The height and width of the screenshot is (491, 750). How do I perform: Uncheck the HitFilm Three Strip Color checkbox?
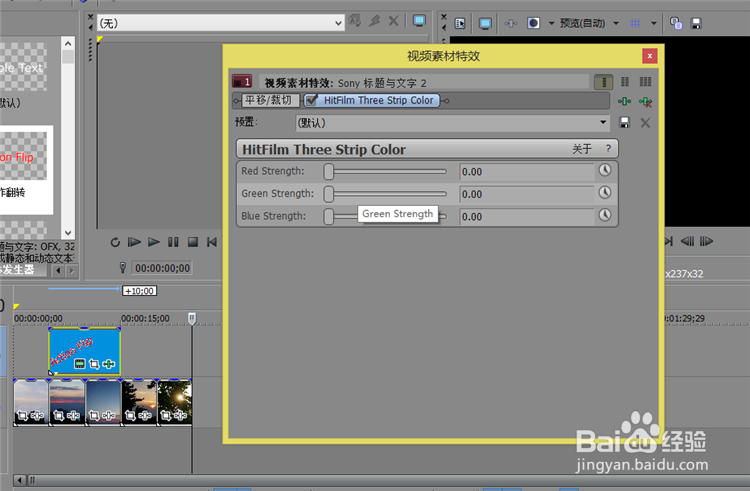coord(312,100)
